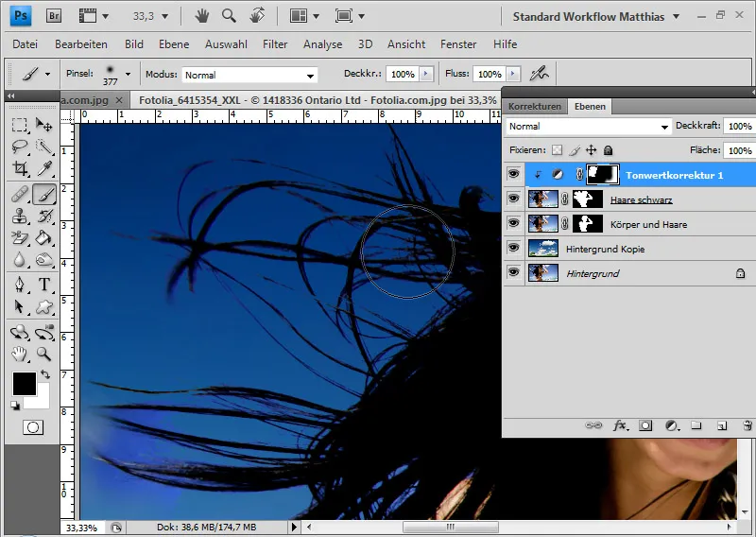Enable airbrush mode in options bar

[539, 74]
